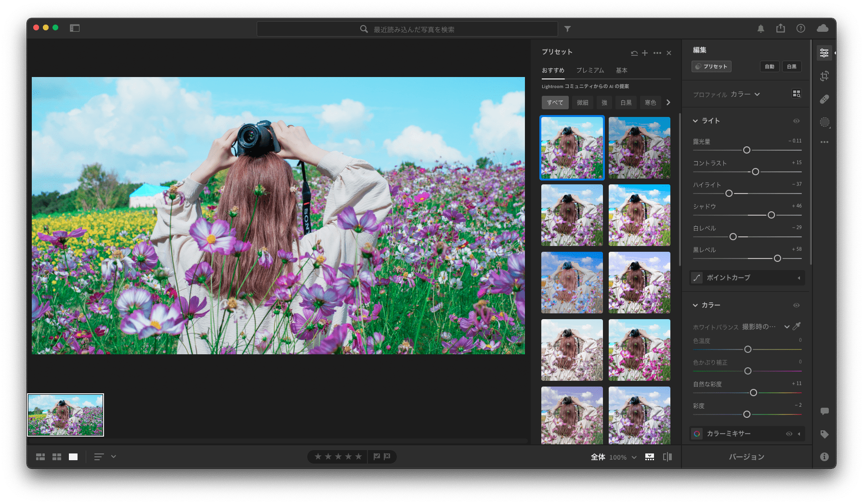Viewport: 863px width, 504px height.
Task: Open the プロファイル カラー dropdown
Action: 745,94
